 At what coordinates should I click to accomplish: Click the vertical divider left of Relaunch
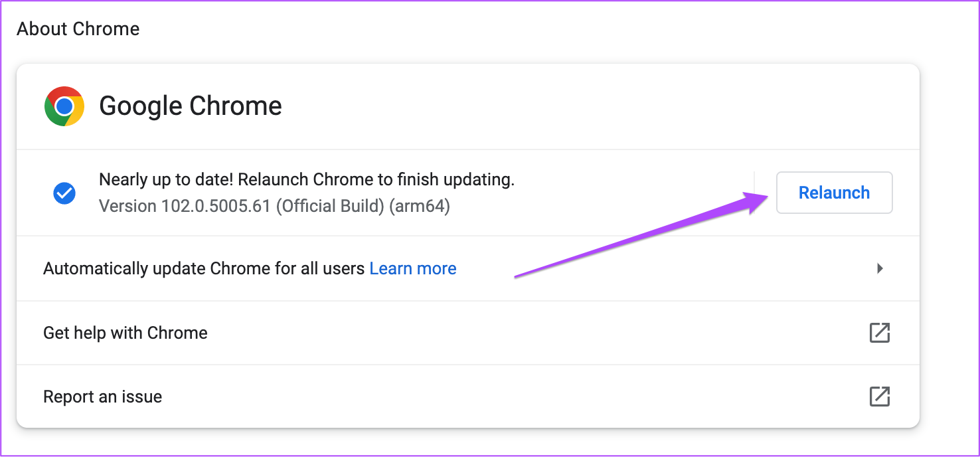pyautogui.click(x=755, y=193)
